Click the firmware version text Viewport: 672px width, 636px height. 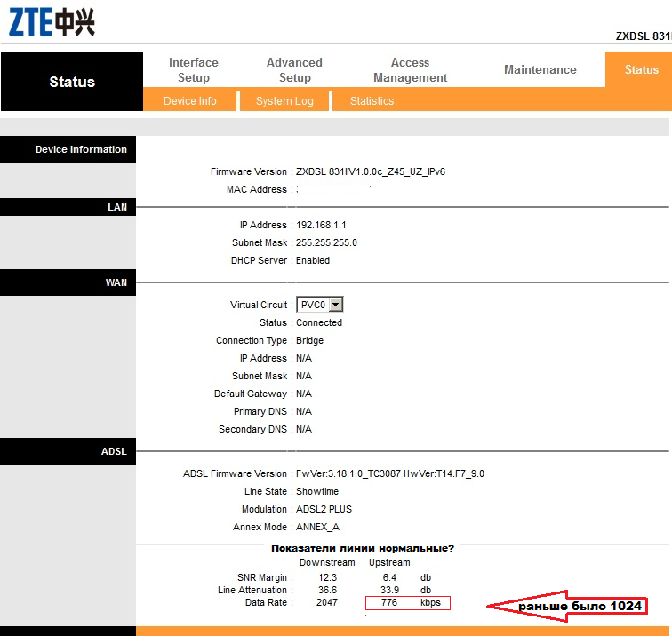point(370,171)
